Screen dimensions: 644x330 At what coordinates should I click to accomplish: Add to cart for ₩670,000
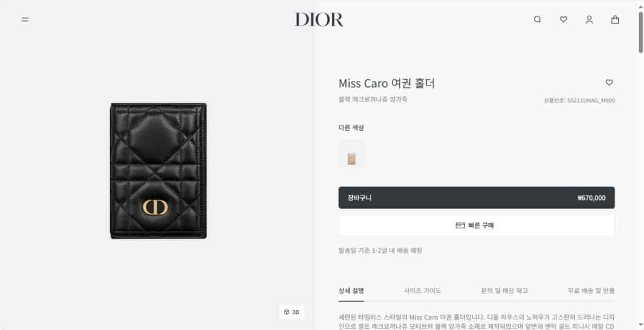tap(477, 198)
